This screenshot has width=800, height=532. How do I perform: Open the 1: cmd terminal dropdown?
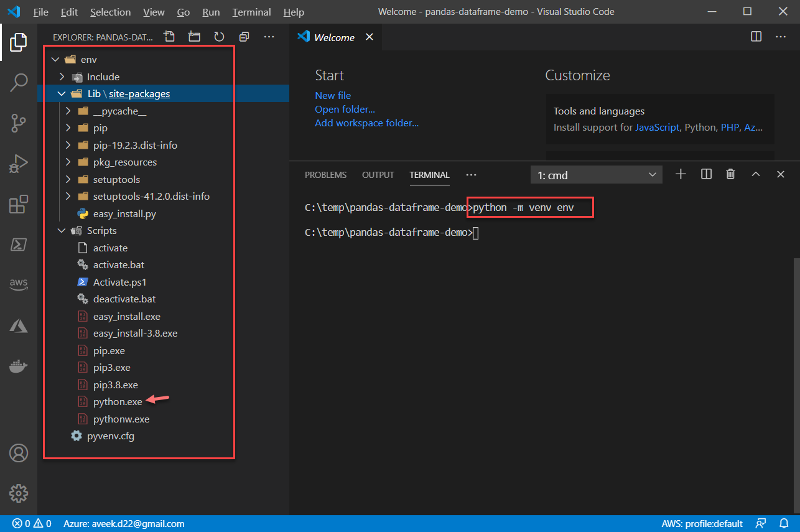coord(595,174)
